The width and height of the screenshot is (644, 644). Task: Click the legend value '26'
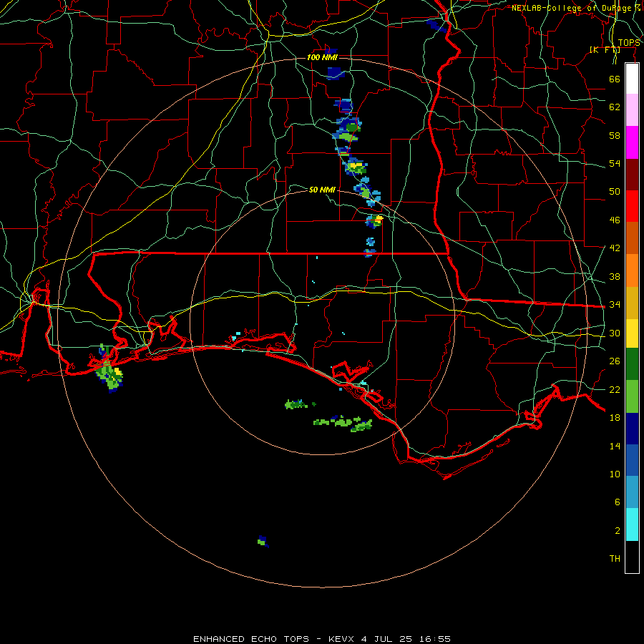coord(615,361)
